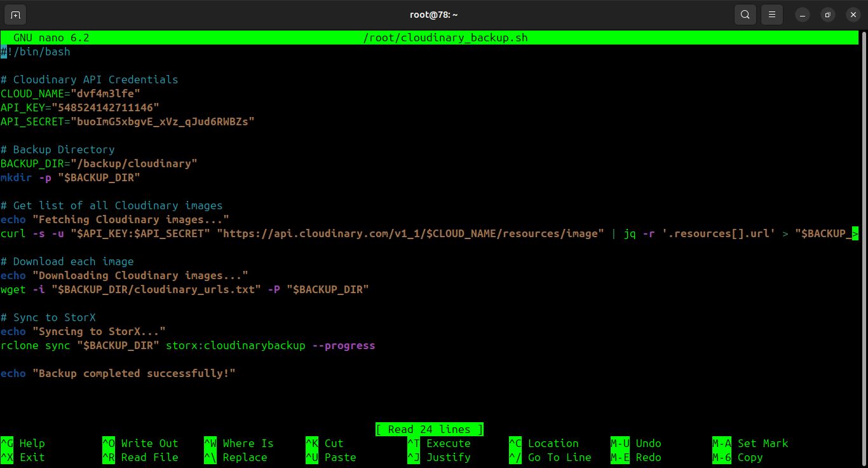
Task: Open a new terminal tab with the plus icon
Action: pos(15,15)
